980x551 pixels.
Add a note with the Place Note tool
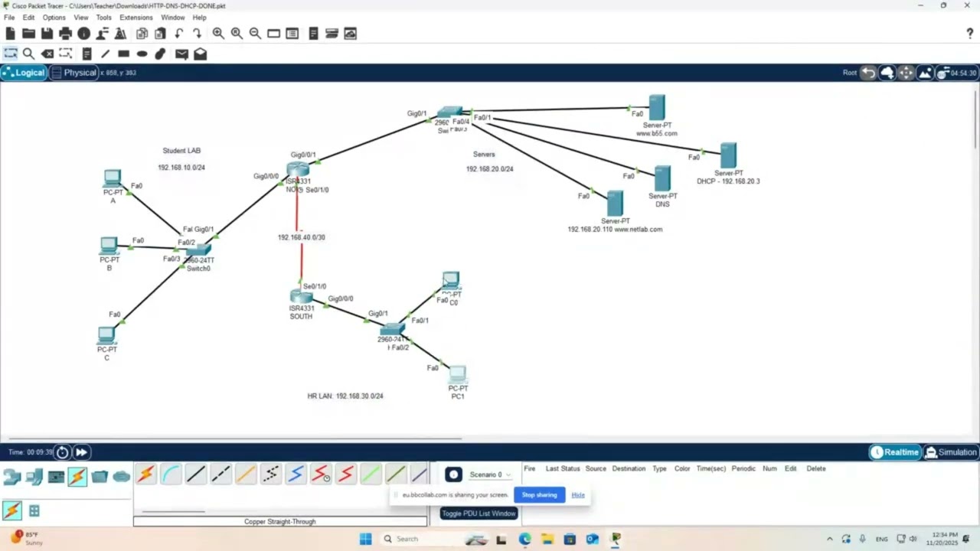(87, 54)
